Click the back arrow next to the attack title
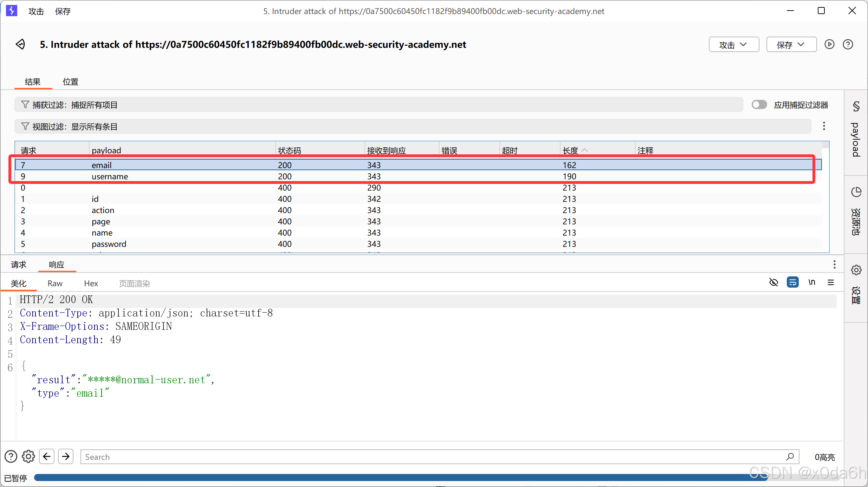The image size is (868, 487). 20,44
